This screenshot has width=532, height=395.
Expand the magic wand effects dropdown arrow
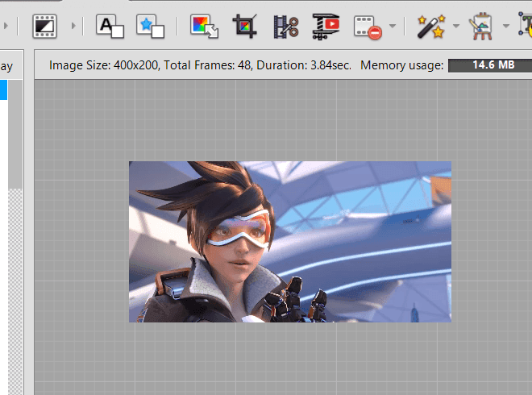coord(456,26)
